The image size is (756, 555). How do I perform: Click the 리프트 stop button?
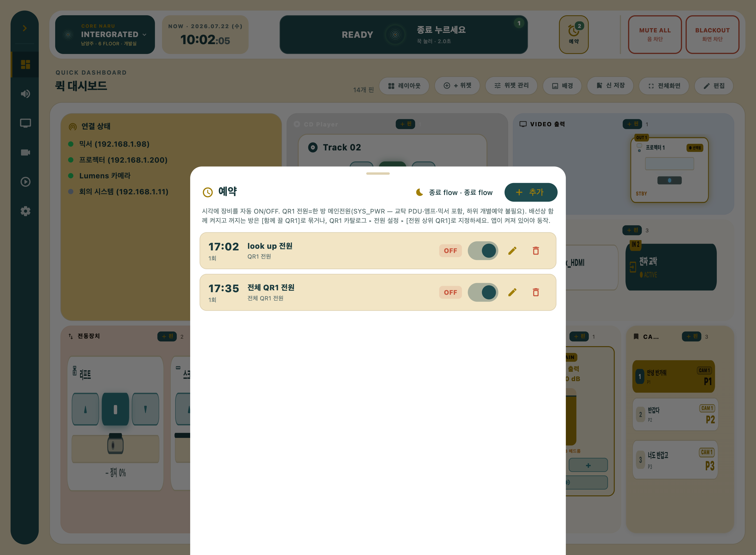coord(115,409)
